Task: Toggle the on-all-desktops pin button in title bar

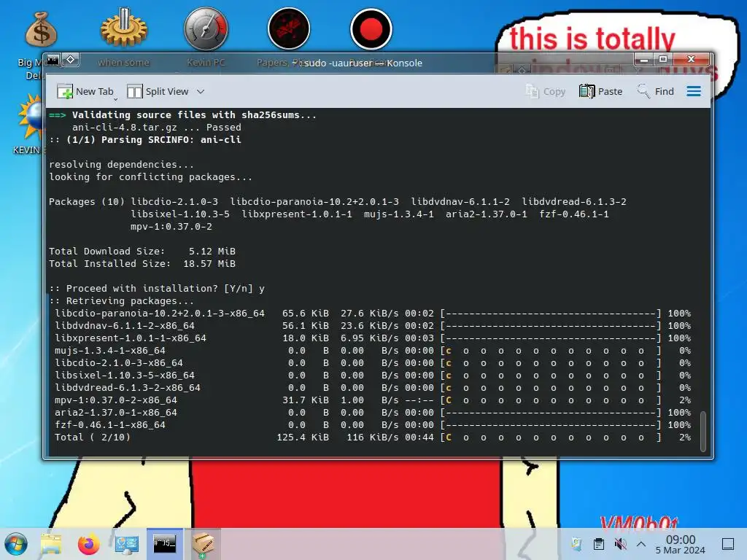Action: 71,60
